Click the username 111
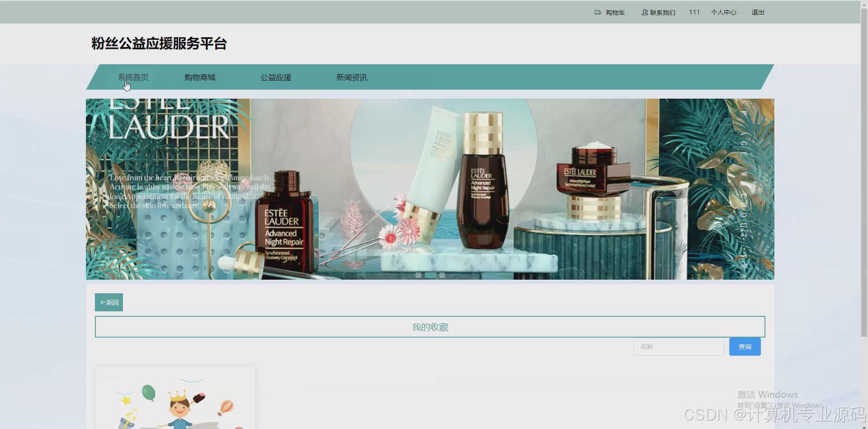This screenshot has height=429, width=868. coord(694,12)
